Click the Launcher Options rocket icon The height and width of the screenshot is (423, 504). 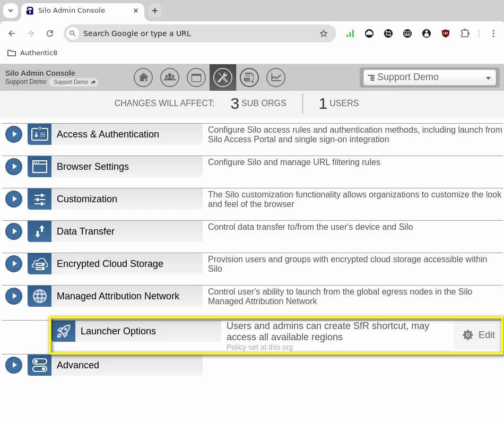[x=64, y=331]
